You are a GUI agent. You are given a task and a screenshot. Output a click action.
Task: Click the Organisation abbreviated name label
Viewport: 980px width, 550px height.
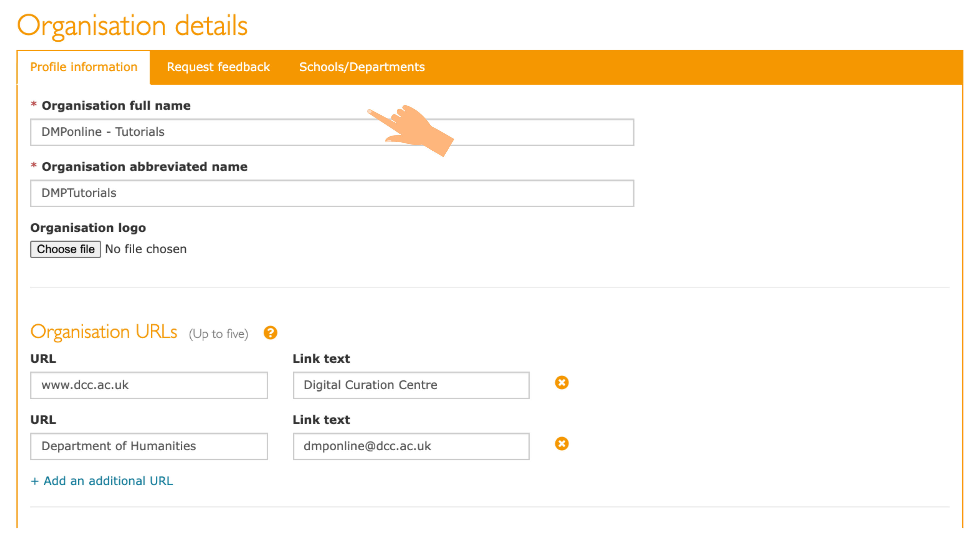click(x=144, y=167)
